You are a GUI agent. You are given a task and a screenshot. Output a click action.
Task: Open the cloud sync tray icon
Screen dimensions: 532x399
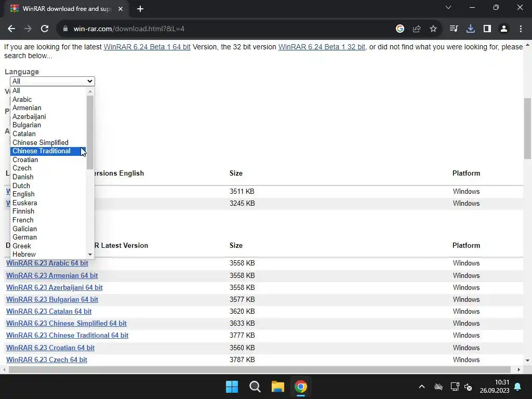(438, 387)
